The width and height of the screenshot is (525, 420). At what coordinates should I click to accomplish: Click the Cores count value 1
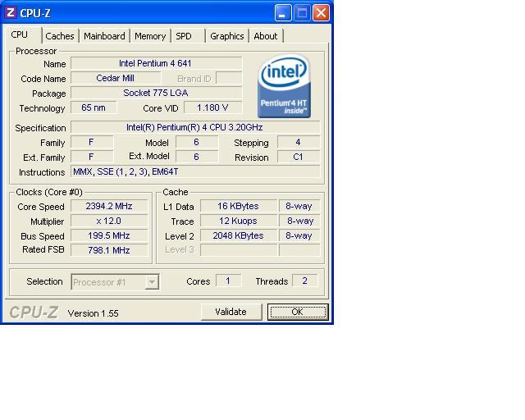click(228, 281)
